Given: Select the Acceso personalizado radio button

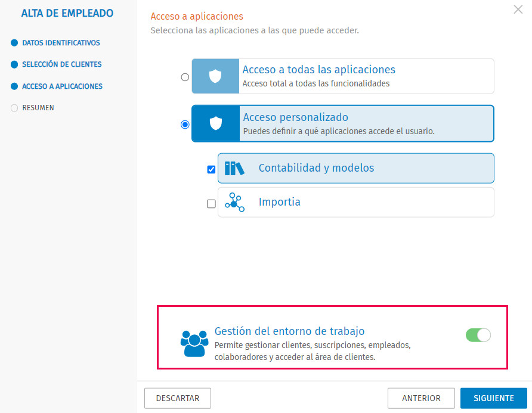Looking at the screenshot, I should [185, 125].
